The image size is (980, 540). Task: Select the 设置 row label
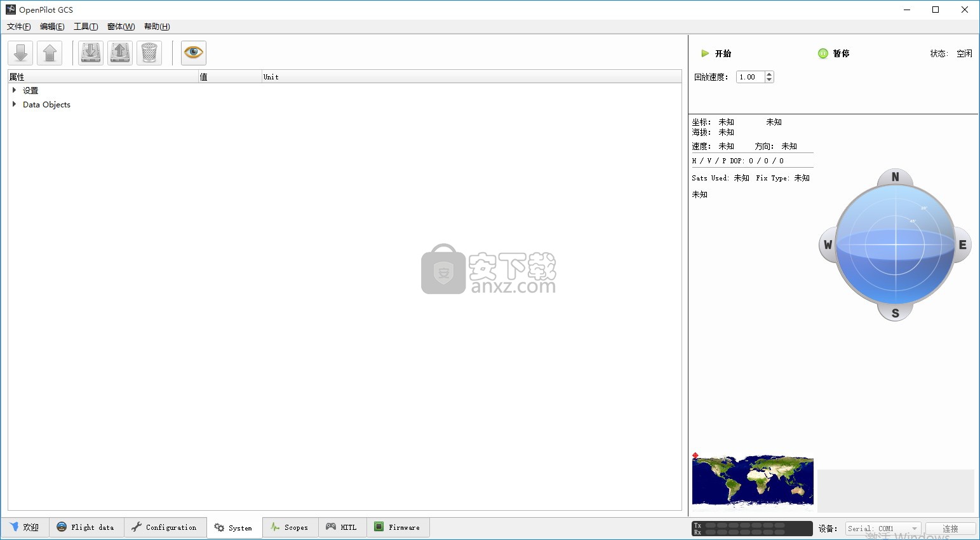pyautogui.click(x=30, y=91)
